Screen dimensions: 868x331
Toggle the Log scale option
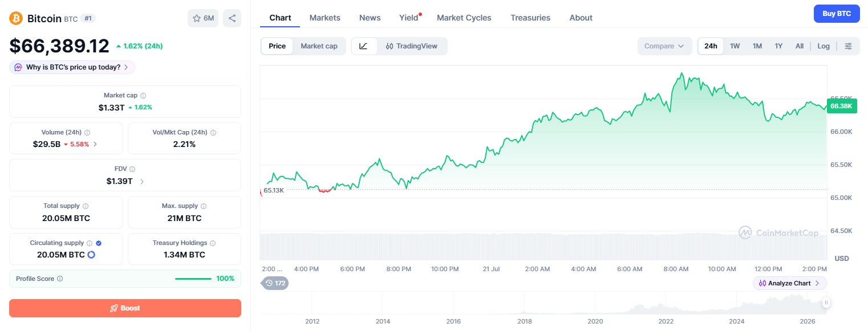824,46
